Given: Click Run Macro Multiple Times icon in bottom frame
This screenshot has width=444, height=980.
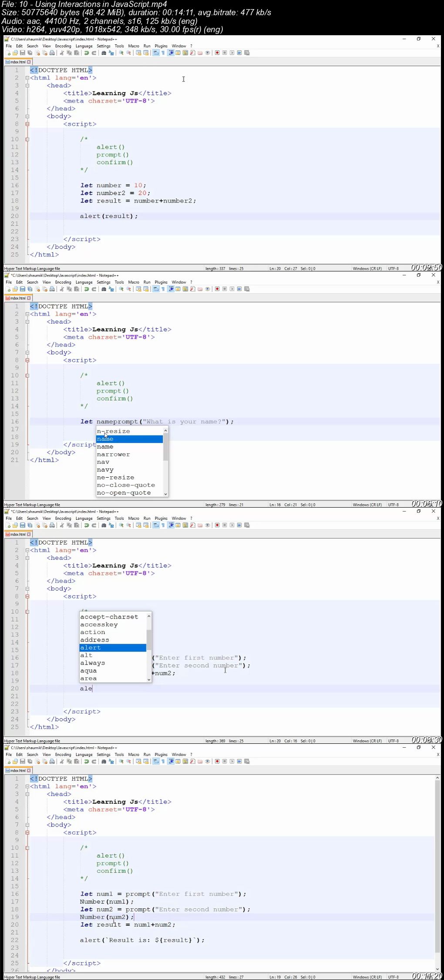Looking at the screenshot, I should coord(239,762).
